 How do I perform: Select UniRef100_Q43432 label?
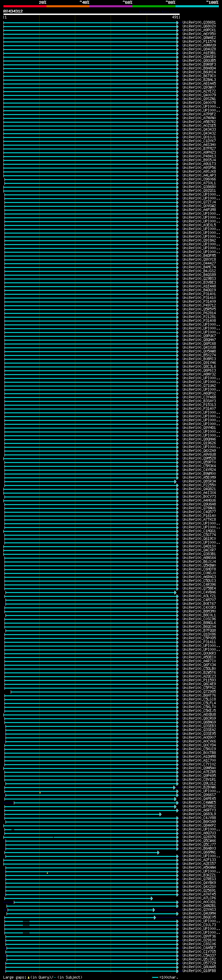pos(199,133)
